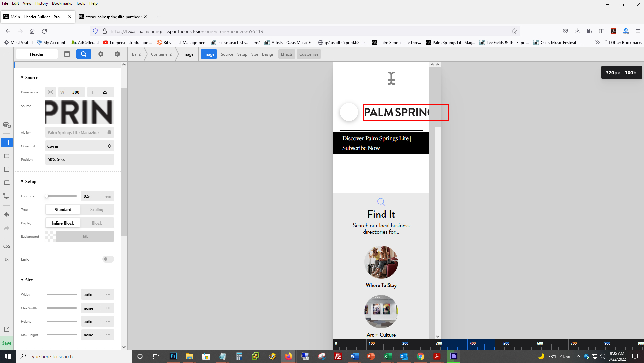The width and height of the screenshot is (644, 363).
Task: Click the dimensions detect icon
Action: pyautogui.click(x=50, y=92)
